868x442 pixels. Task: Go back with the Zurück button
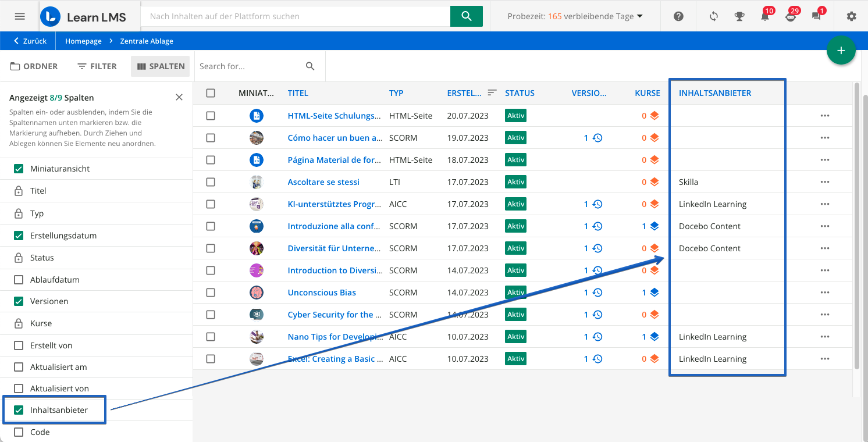pyautogui.click(x=30, y=41)
